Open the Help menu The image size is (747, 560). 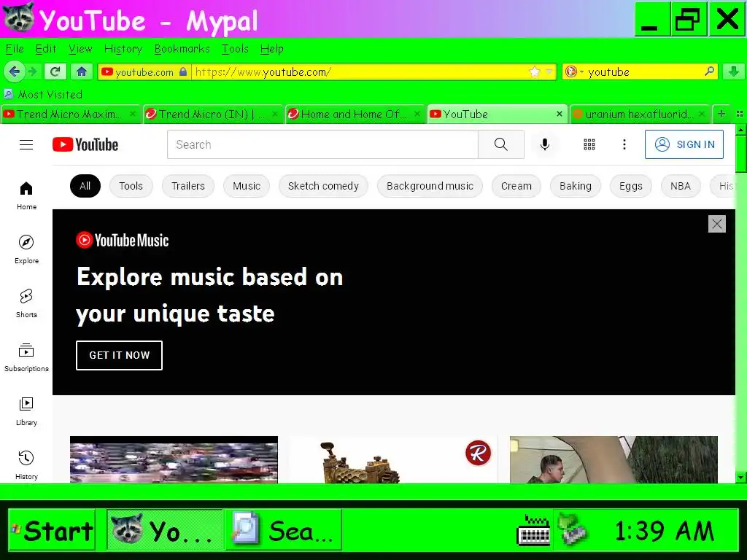point(272,49)
